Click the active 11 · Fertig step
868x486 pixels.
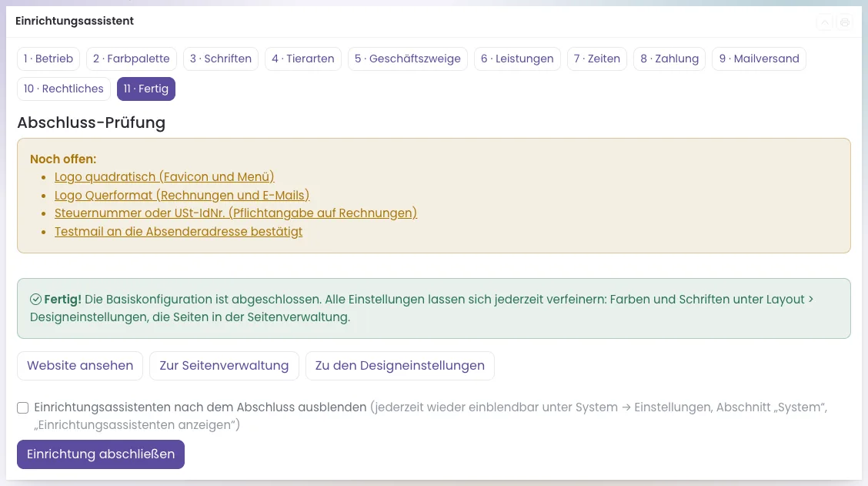[x=146, y=89]
